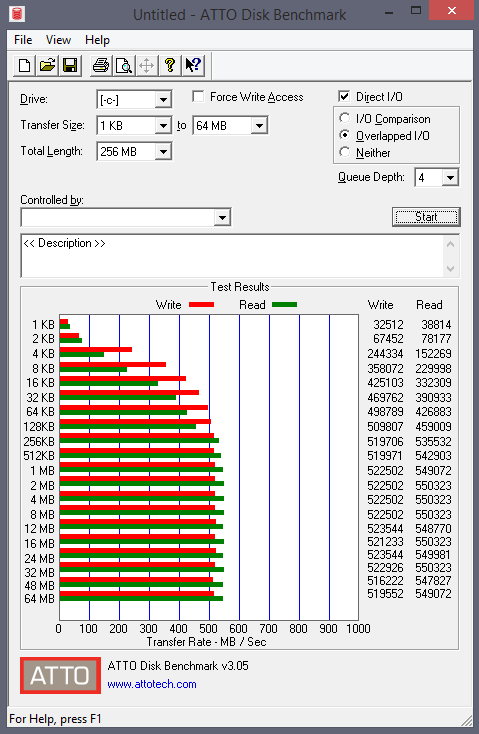
Task: Close the ATTO Disk Benchmark window
Action: [452, 10]
